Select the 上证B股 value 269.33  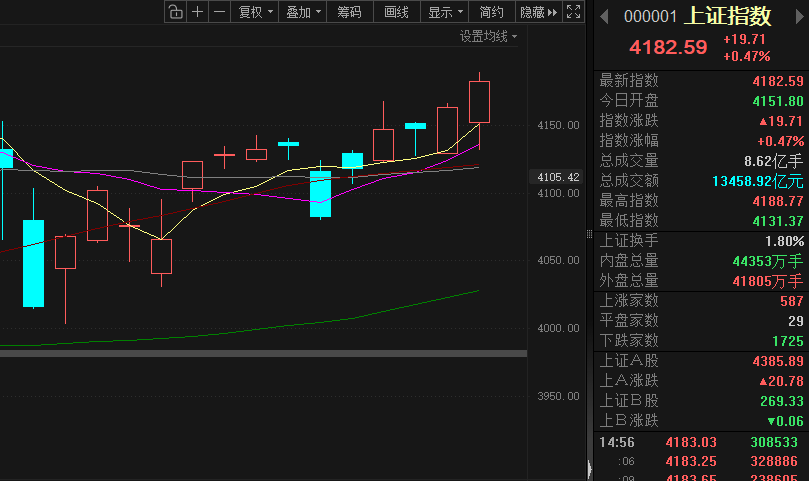coord(782,402)
